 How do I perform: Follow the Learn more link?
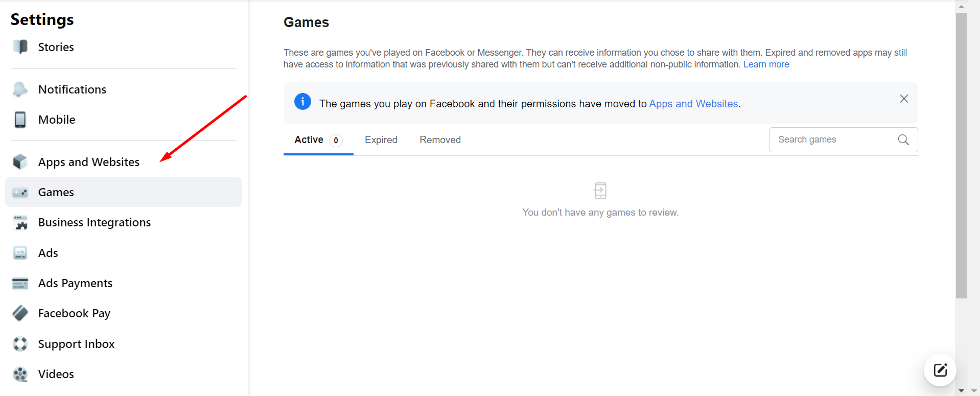point(766,64)
